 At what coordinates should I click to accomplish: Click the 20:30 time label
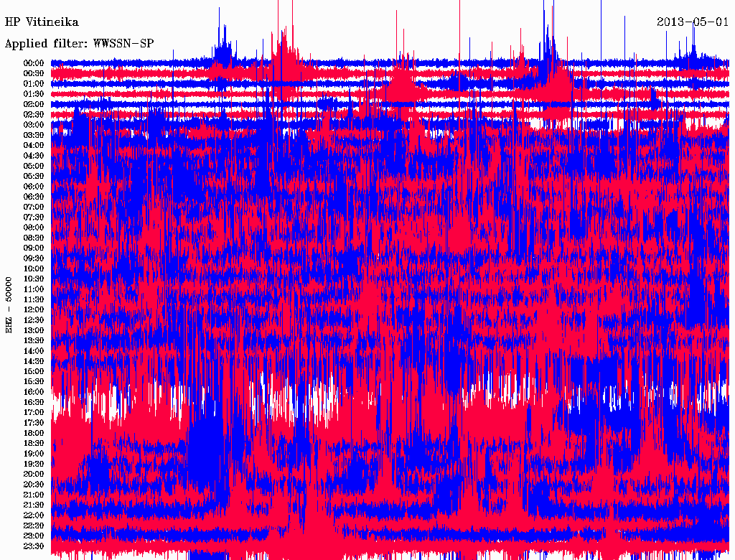(x=34, y=485)
